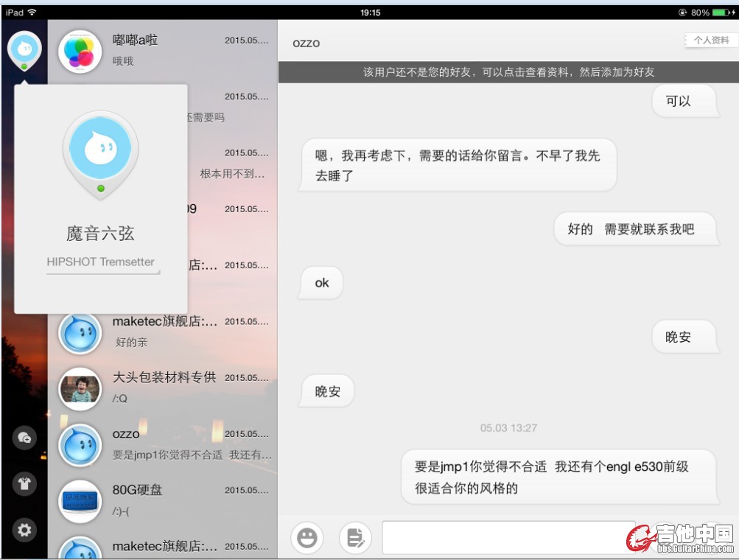Tap the sent 晚安 bubble at the right
The height and width of the screenshot is (560, 739).
(684, 337)
